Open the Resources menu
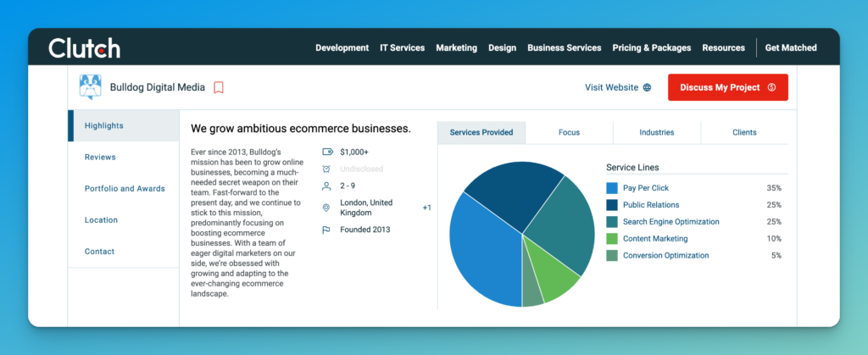Viewport: 868px width, 355px height. [724, 48]
